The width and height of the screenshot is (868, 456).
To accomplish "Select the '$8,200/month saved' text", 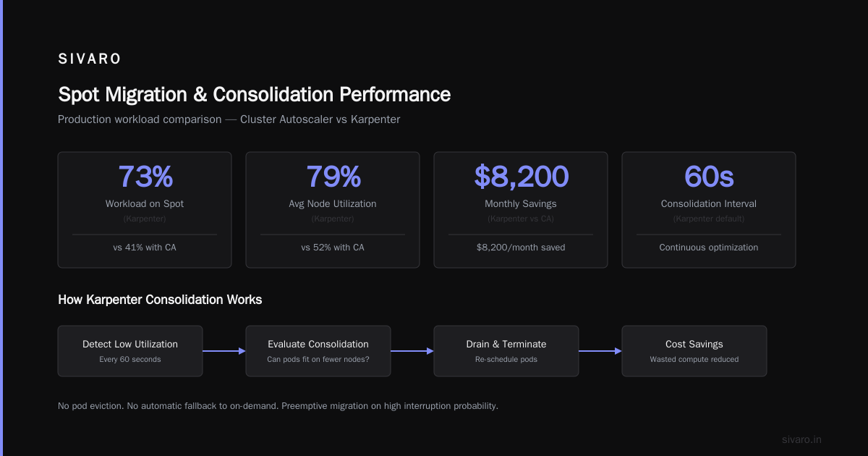I will [x=521, y=248].
